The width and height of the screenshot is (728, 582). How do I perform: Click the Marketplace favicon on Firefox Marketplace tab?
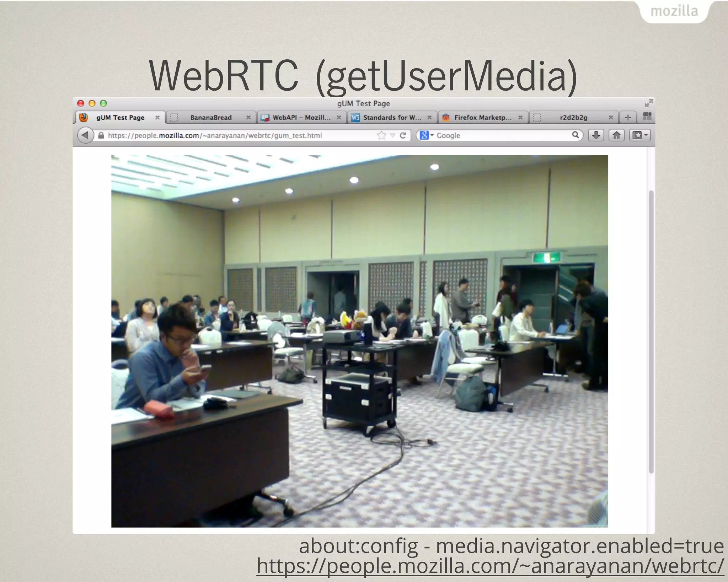[446, 118]
